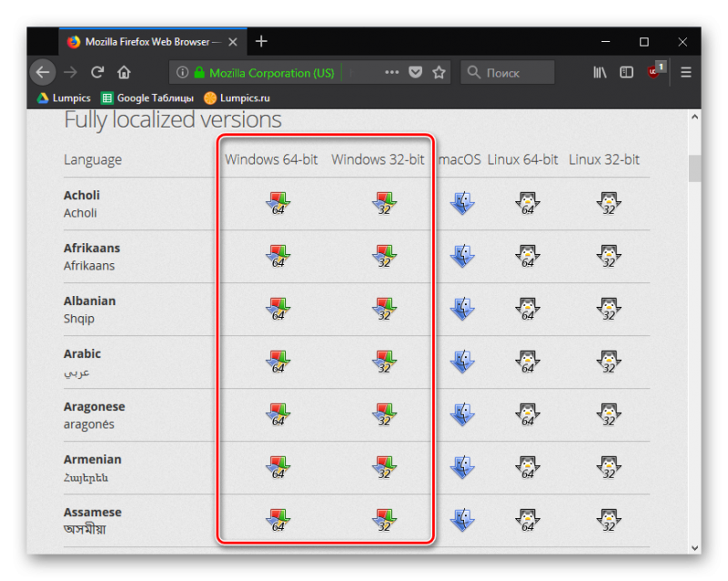
Task: Download Acholi Windows 64-bit installer
Action: pos(278,204)
